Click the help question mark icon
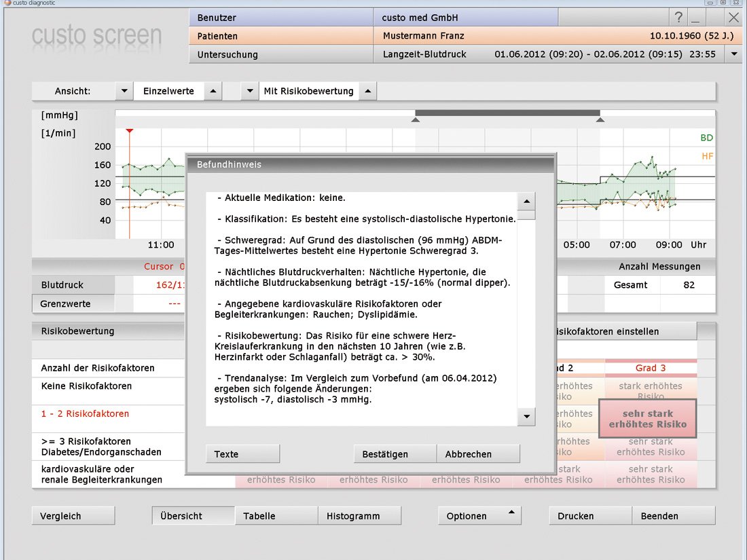Screen dimensions: 747x560 click(678, 18)
